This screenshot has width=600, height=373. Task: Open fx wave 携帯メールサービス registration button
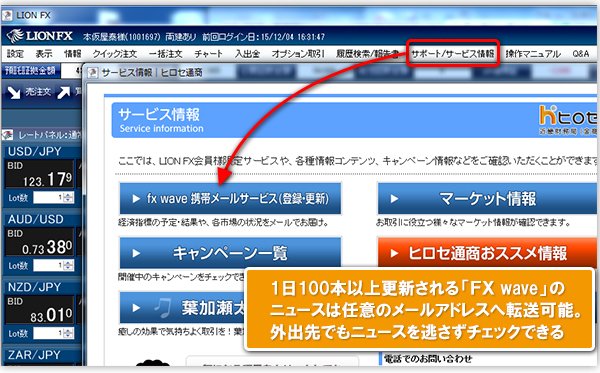point(230,199)
